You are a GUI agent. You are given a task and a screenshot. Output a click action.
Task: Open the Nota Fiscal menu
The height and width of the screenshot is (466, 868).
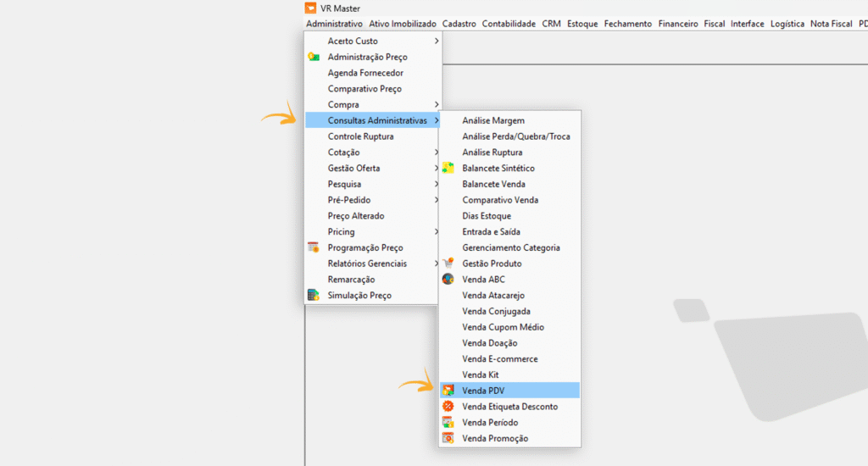(831, 24)
